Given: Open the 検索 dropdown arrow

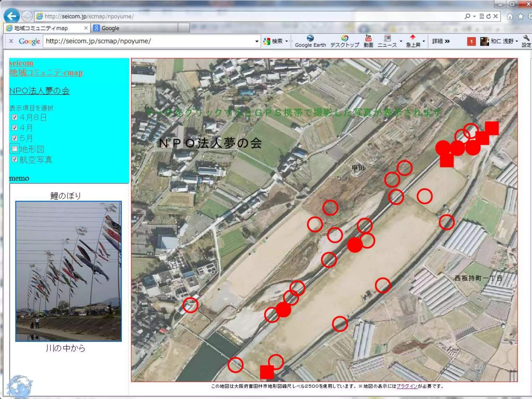Looking at the screenshot, I should [287, 41].
